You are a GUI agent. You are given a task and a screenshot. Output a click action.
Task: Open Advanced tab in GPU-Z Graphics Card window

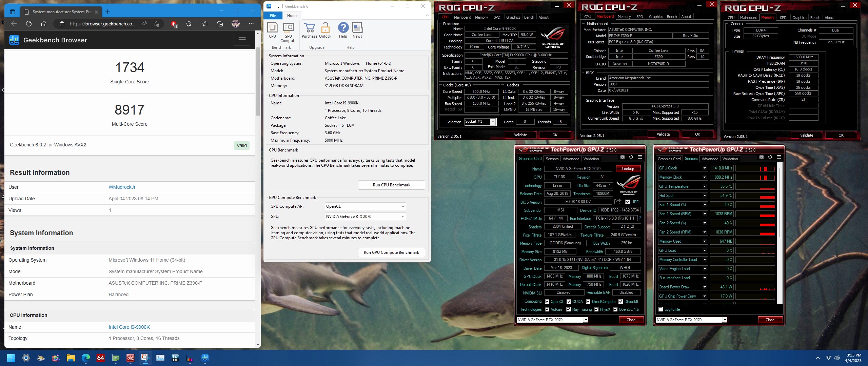[x=571, y=159]
